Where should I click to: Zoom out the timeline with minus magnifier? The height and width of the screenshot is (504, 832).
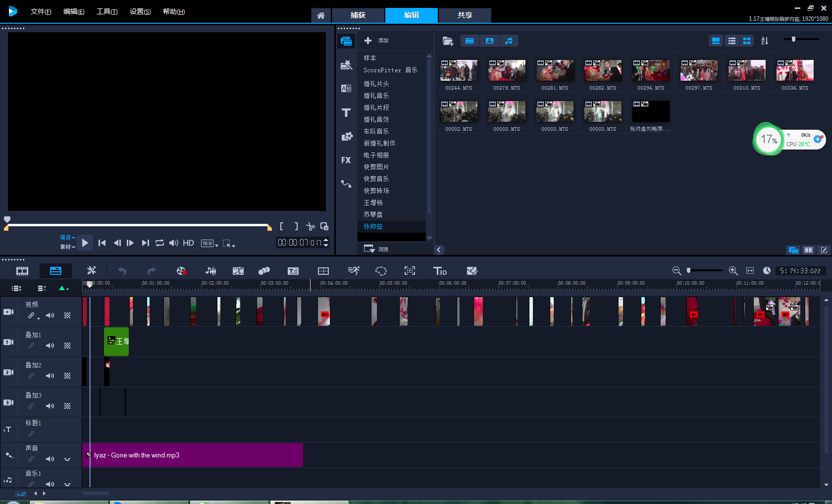pos(676,271)
